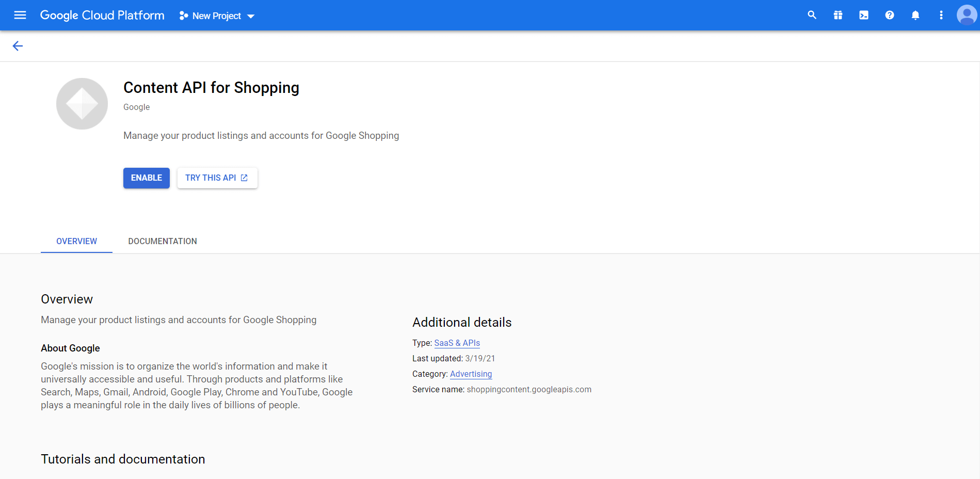The height and width of the screenshot is (479, 980).
Task: Open the three-dot settings menu
Action: [x=941, y=15]
